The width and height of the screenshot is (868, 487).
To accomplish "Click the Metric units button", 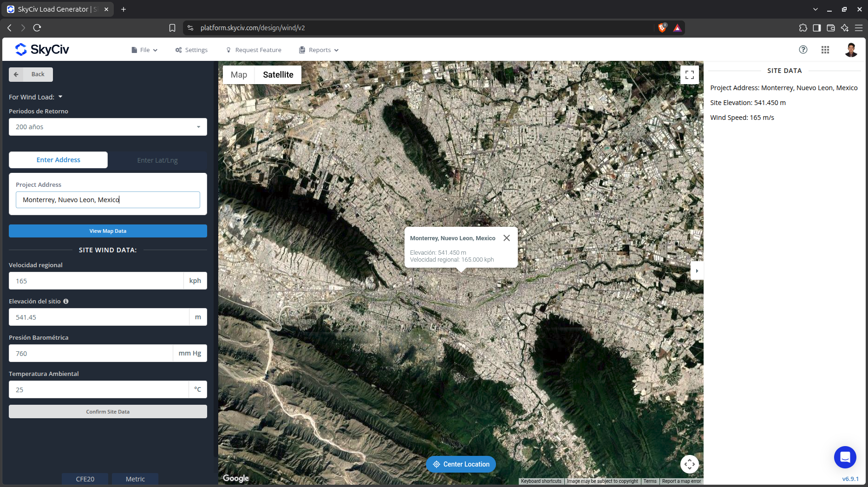I will (135, 479).
